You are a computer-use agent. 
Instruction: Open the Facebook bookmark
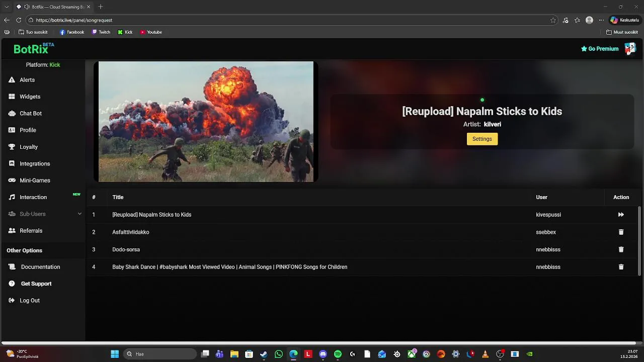point(72,32)
